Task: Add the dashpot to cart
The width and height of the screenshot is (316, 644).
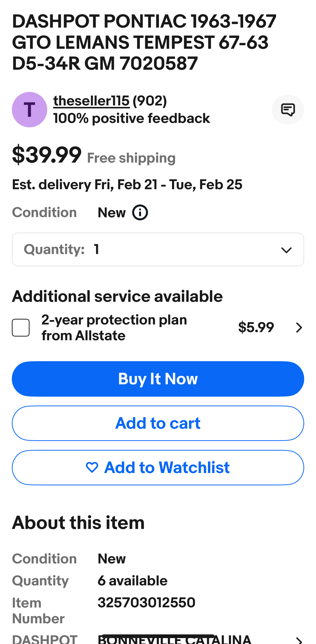Action: [158, 423]
